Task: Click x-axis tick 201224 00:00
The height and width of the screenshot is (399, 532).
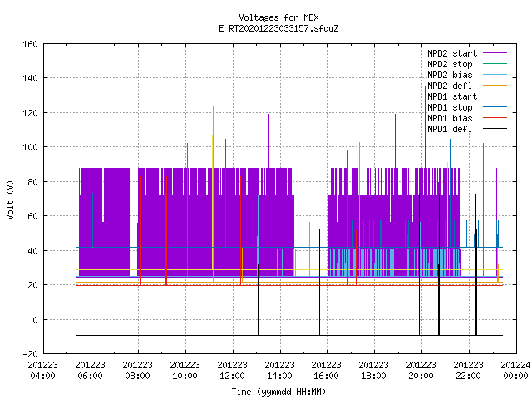Action: [515, 371]
